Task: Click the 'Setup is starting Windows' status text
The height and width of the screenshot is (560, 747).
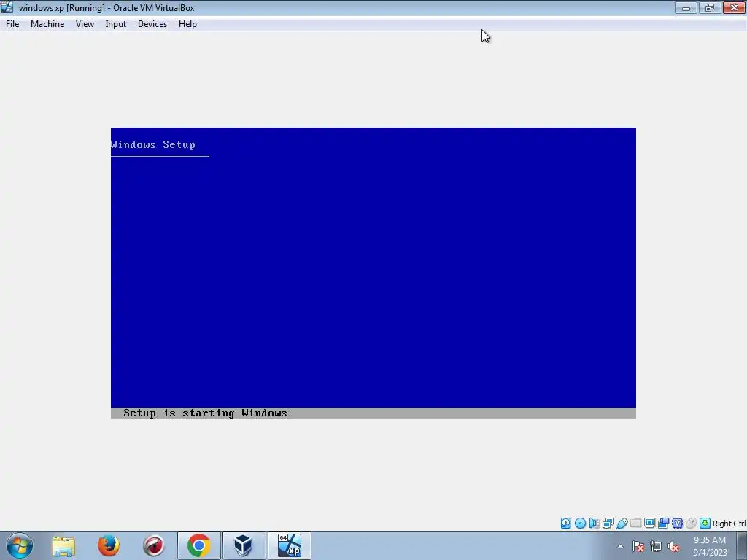Action: 205,413
